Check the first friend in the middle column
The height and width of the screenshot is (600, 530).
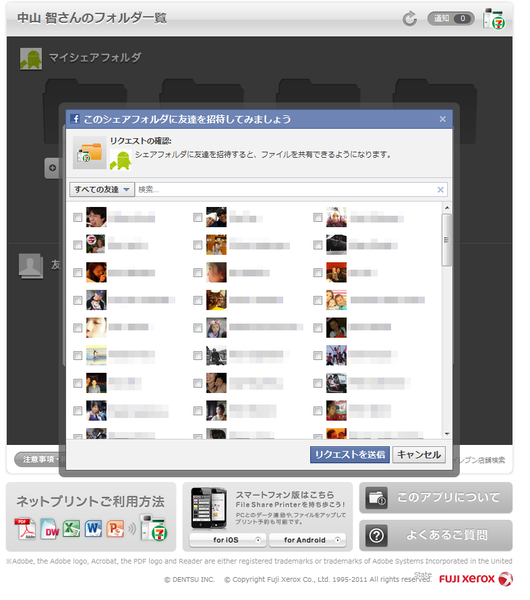coord(197,217)
